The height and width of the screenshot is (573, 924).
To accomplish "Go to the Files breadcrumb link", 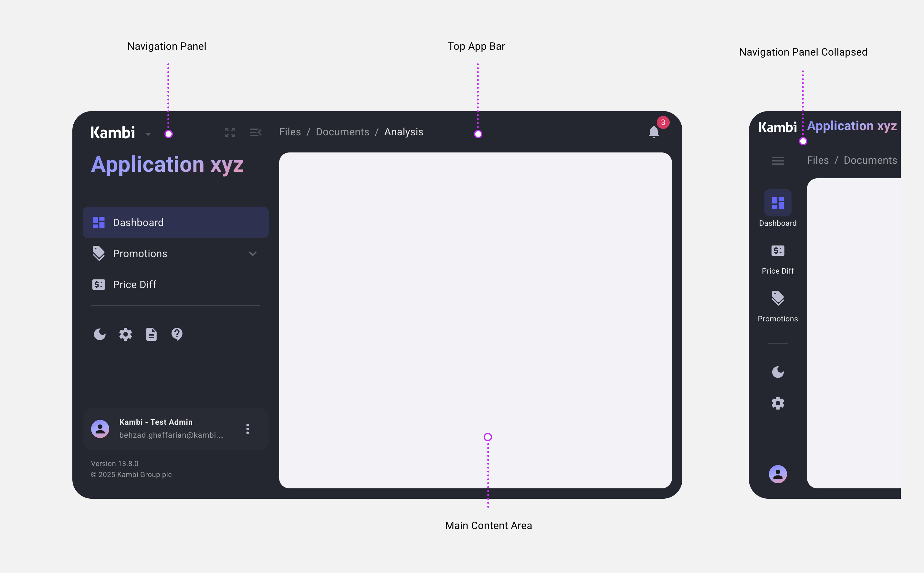I will [290, 132].
